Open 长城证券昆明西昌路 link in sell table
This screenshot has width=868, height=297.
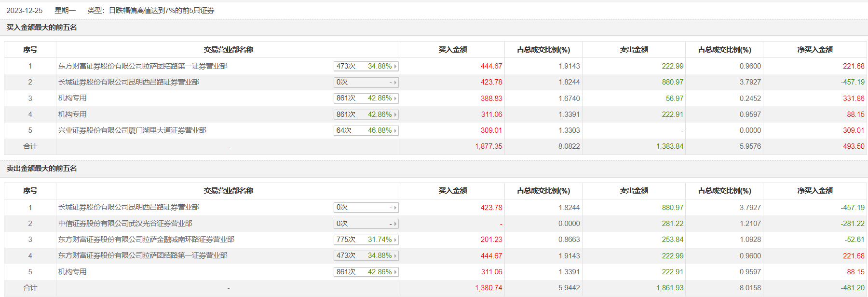point(129,207)
